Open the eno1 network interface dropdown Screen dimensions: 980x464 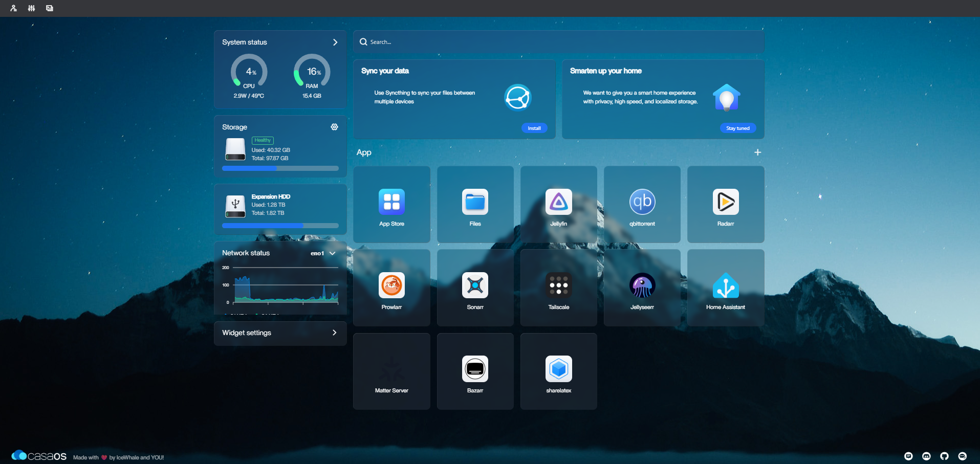[323, 253]
